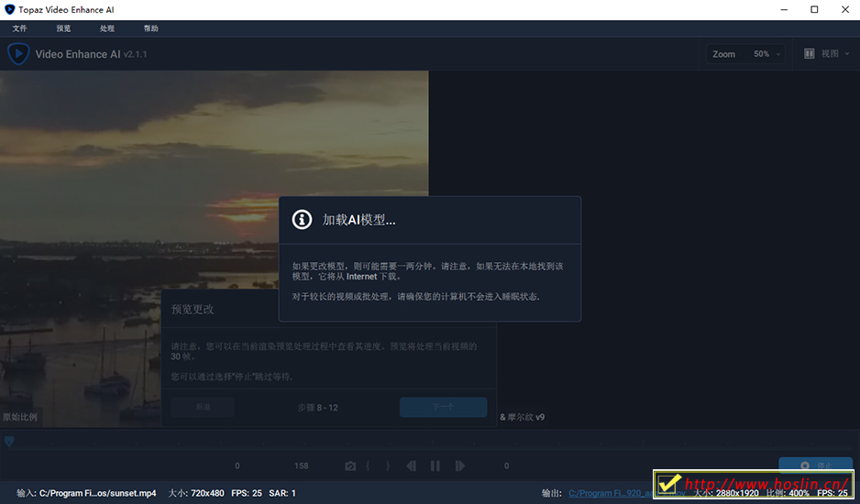The height and width of the screenshot is (504, 860).
Task: Click the Topaz Video Enhance AI title bar icon
Action: click(x=9, y=9)
